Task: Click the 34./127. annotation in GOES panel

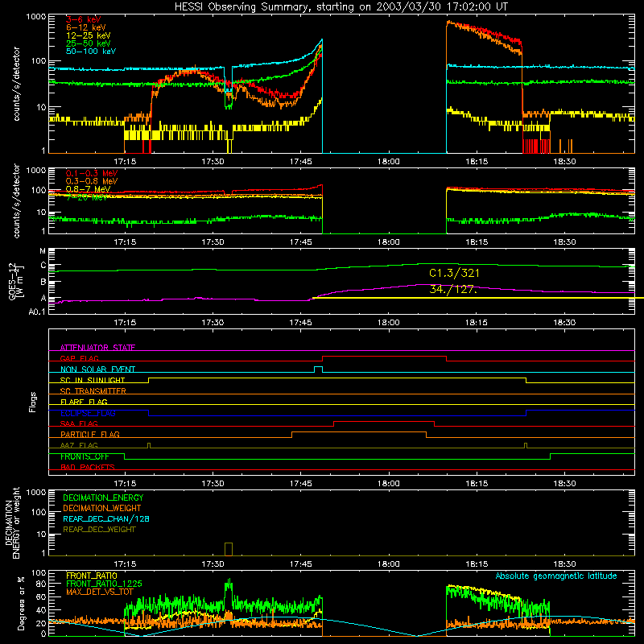Action: pyautogui.click(x=453, y=289)
